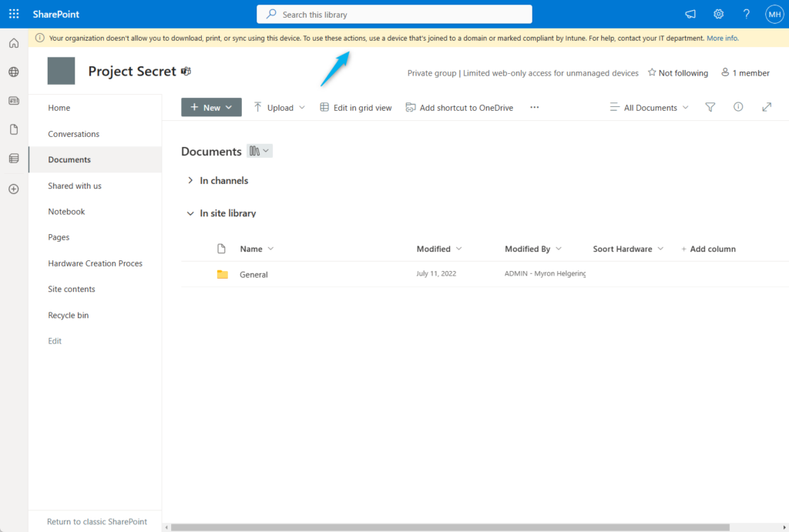The width and height of the screenshot is (789, 532).
Task: Click the megaphone announcements icon
Action: tap(690, 13)
